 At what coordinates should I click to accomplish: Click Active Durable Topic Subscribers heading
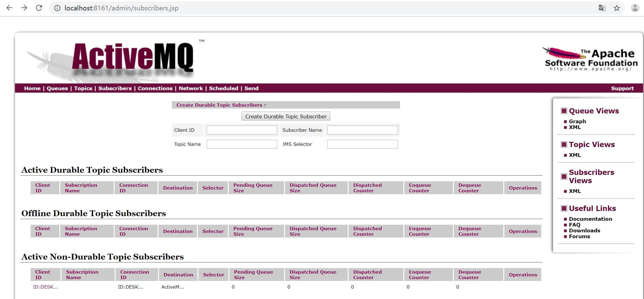pyautogui.click(x=92, y=170)
